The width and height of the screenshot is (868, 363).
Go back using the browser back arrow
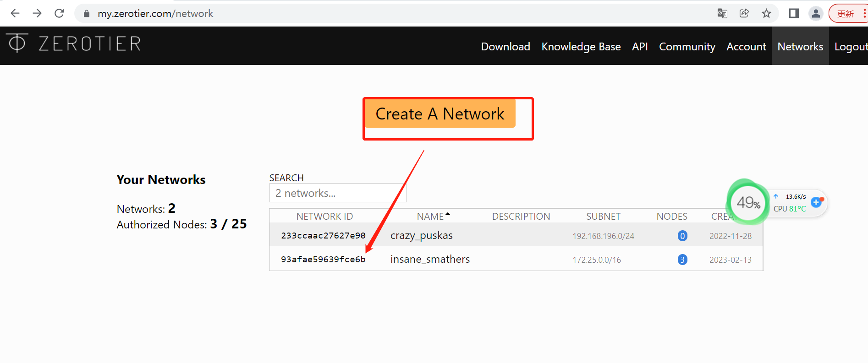tap(15, 13)
